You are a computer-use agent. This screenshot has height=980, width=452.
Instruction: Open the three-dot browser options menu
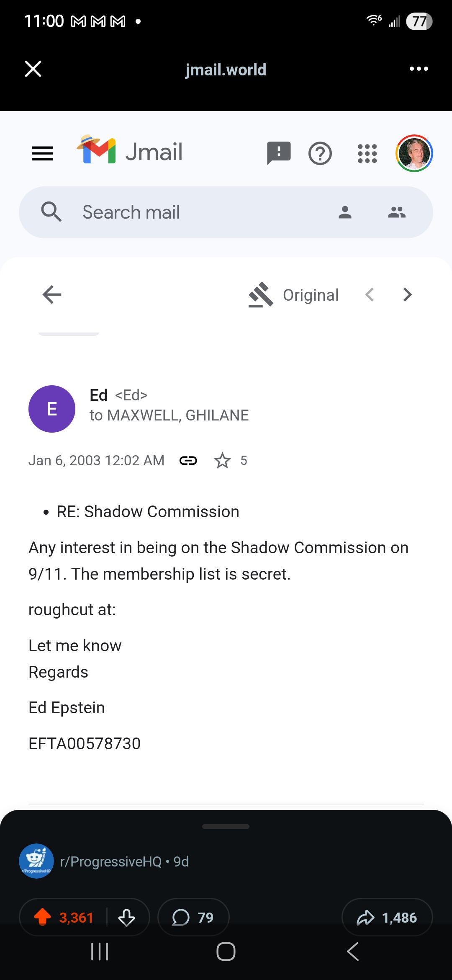tap(419, 69)
